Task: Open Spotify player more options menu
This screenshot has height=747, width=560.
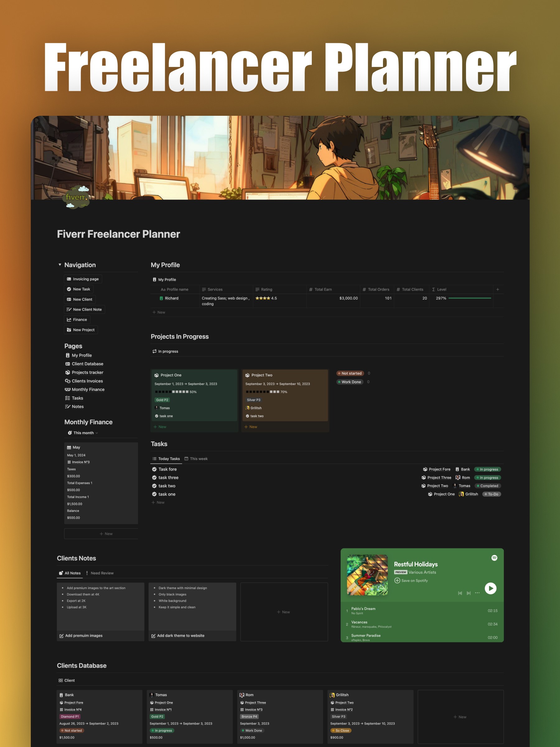Action: [477, 593]
